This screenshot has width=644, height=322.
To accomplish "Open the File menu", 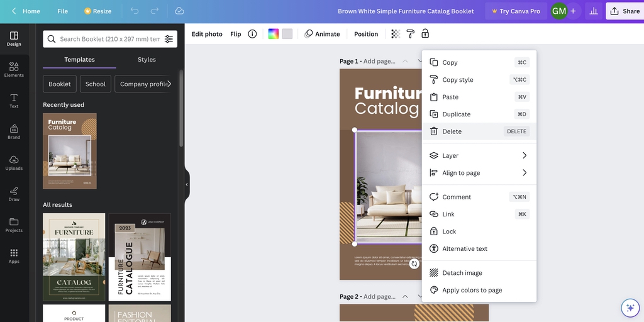I will pyautogui.click(x=63, y=11).
